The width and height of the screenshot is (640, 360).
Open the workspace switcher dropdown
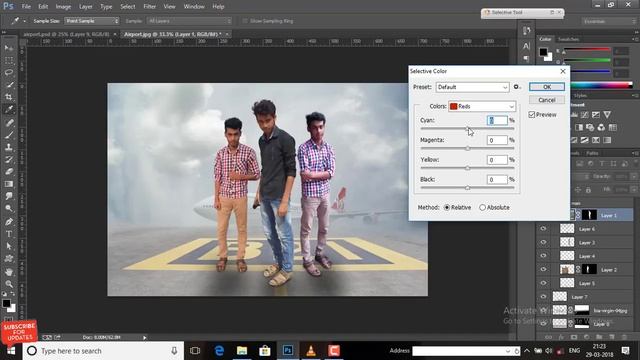[x=610, y=21]
